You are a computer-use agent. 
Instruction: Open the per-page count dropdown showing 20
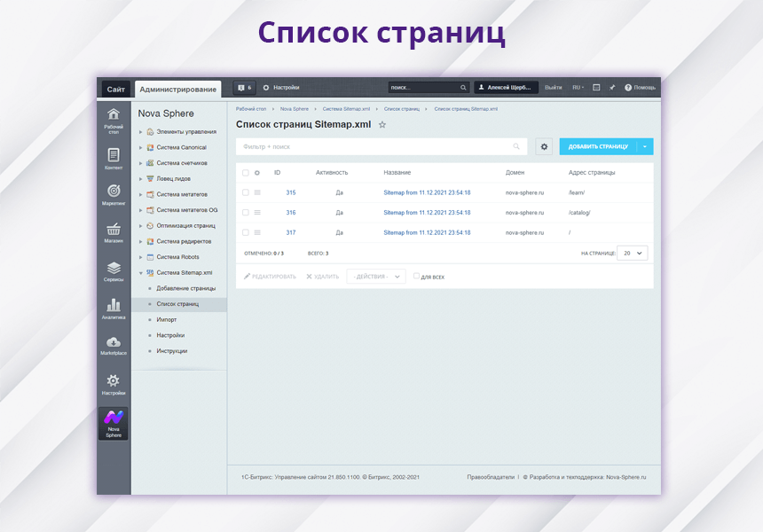[633, 253]
